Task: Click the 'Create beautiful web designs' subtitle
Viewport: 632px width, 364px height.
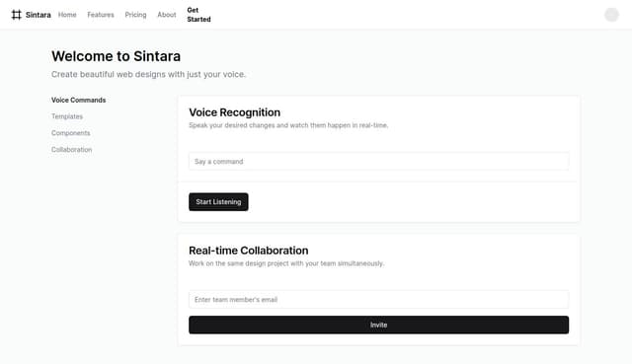Action: [149, 75]
